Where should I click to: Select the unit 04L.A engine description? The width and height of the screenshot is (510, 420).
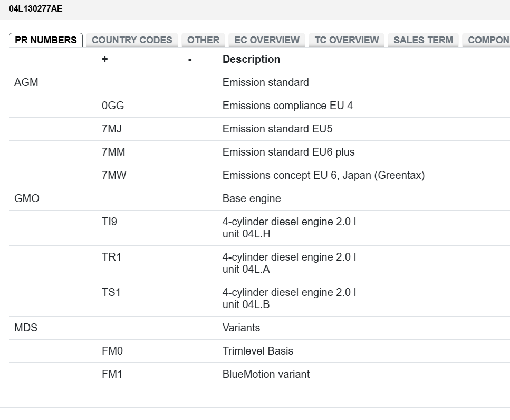(290, 263)
